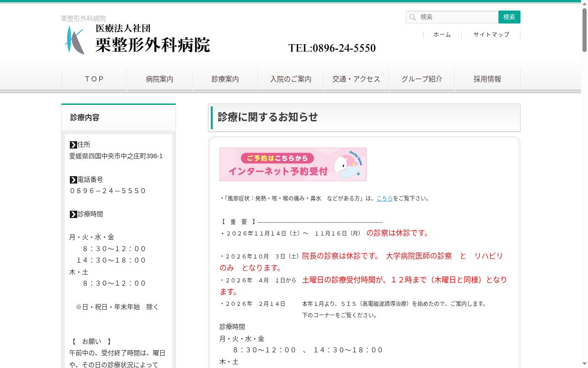Follow the こちら link about cold symptoms

click(x=384, y=199)
